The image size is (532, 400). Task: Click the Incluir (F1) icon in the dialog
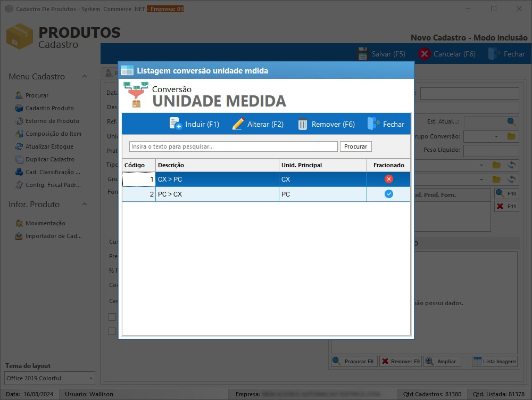tap(175, 123)
